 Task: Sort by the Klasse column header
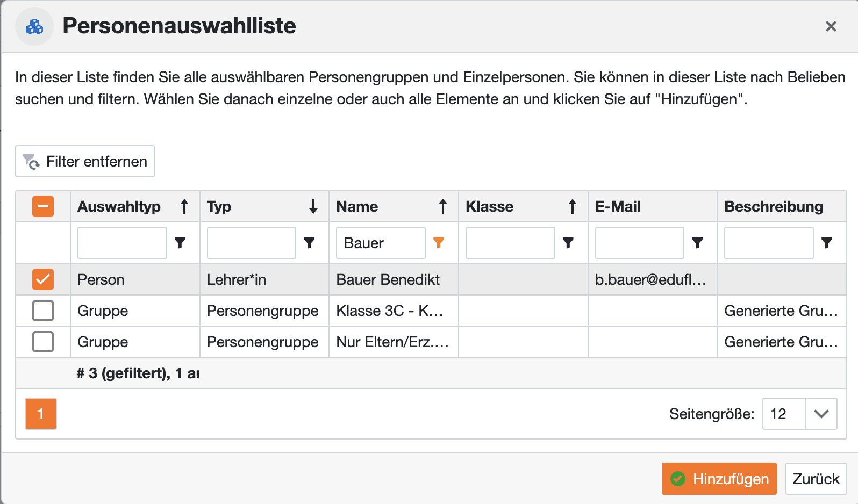click(x=489, y=206)
